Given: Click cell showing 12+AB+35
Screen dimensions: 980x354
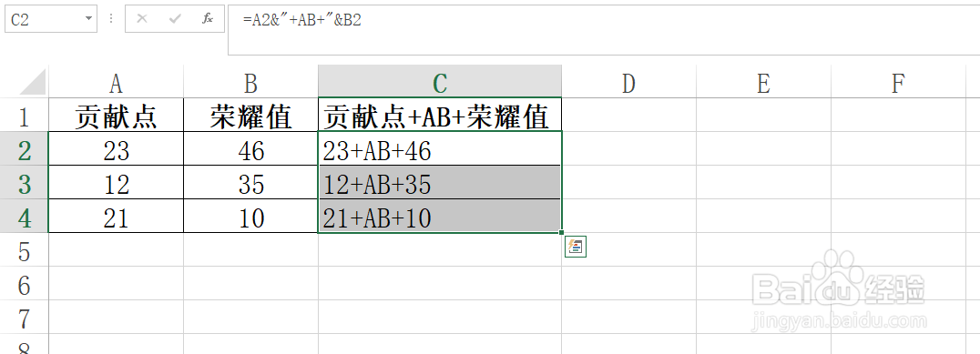Looking at the screenshot, I should pos(439,182).
